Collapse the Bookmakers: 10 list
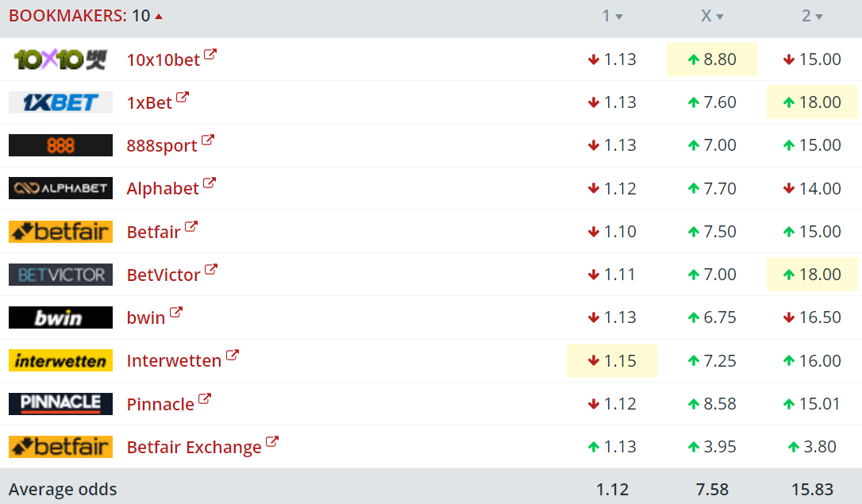The height and width of the screenshot is (504, 862). 85,15
